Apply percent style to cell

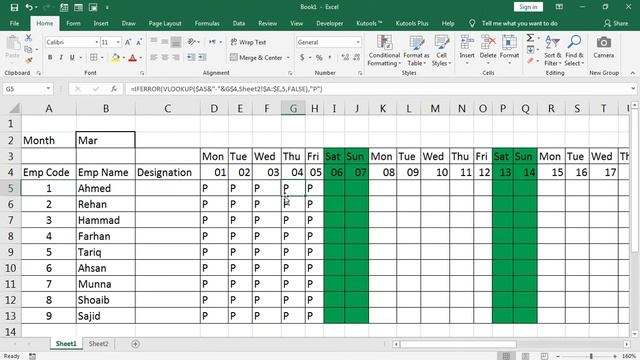coord(319,58)
